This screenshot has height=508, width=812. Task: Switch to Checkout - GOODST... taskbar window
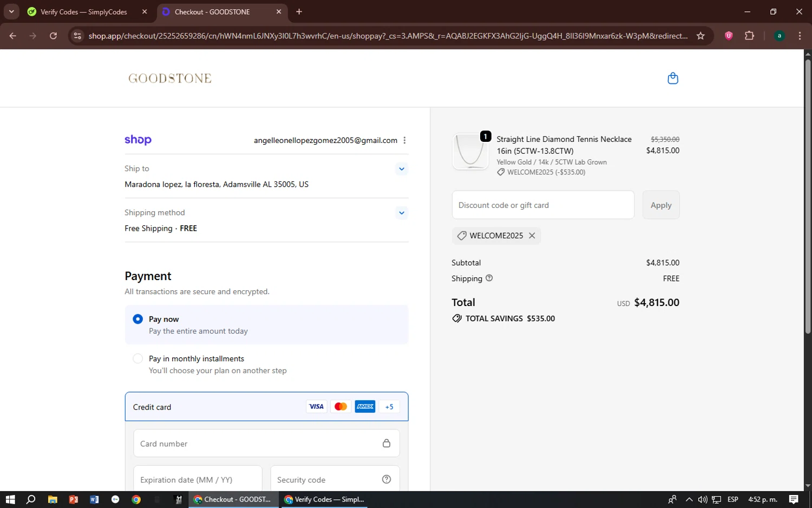233,499
